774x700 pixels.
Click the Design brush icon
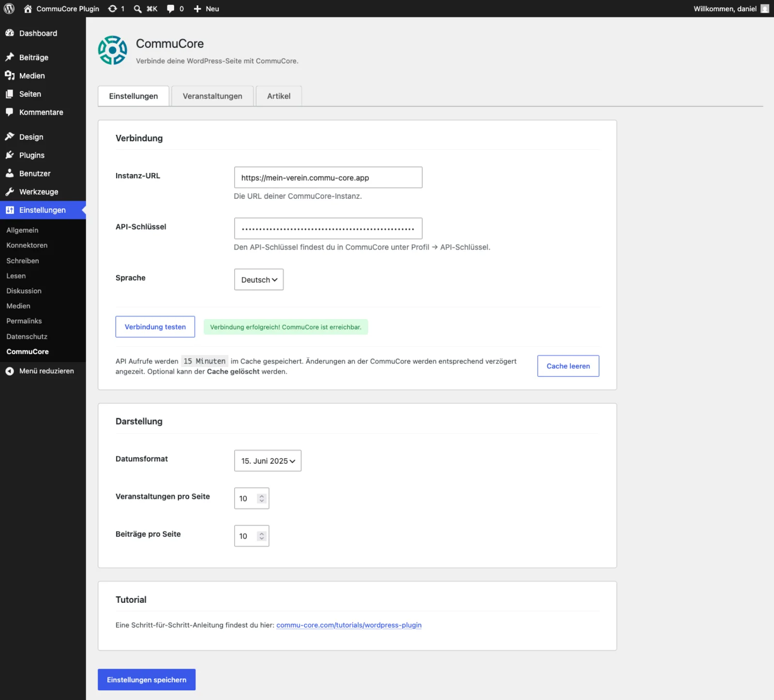[10, 137]
